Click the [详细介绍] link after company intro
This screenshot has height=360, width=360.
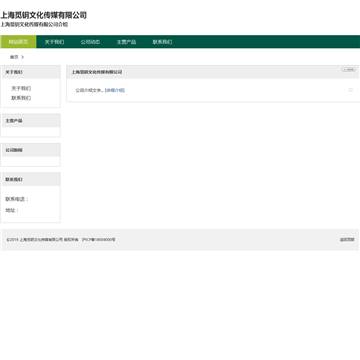[115, 90]
